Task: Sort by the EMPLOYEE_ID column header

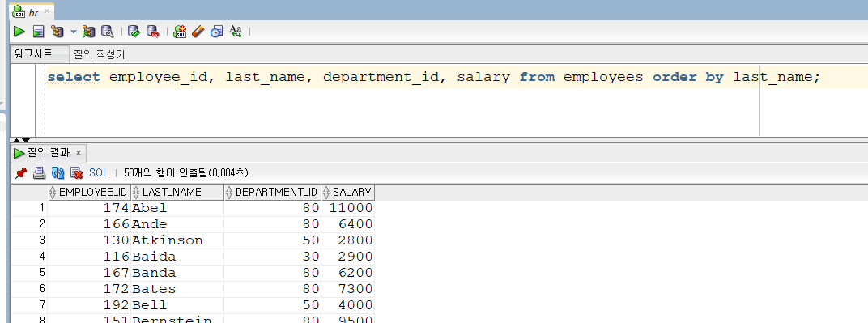Action: click(89, 192)
